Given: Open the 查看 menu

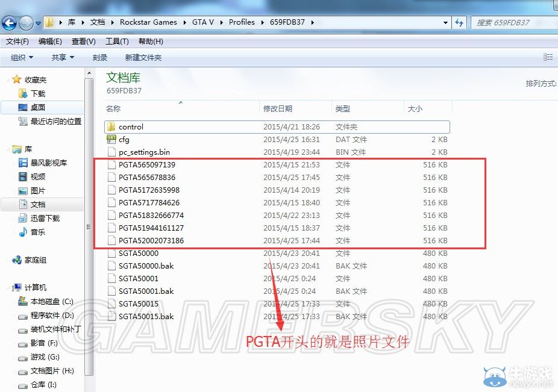Looking at the screenshot, I should coord(83,41).
